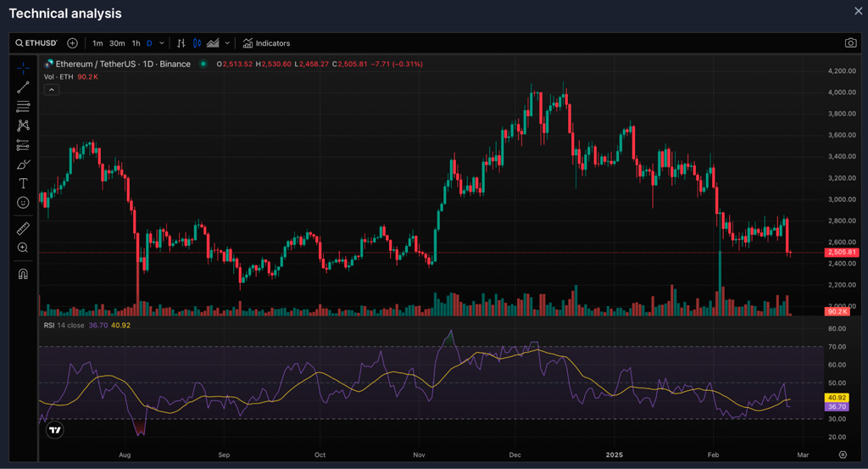Open the emoji icons tool

(23, 203)
